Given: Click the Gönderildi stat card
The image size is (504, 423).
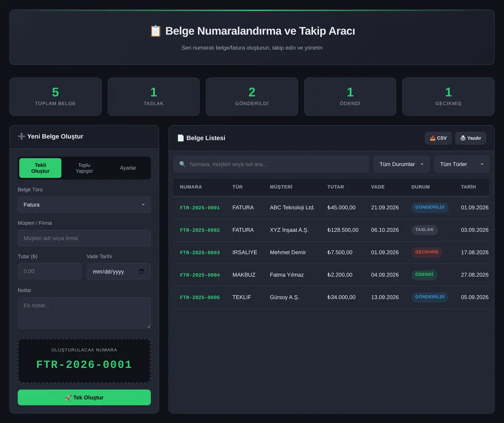Looking at the screenshot, I should [252, 97].
